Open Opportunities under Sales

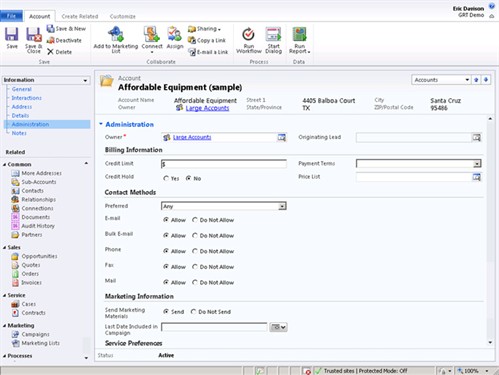pos(34,256)
